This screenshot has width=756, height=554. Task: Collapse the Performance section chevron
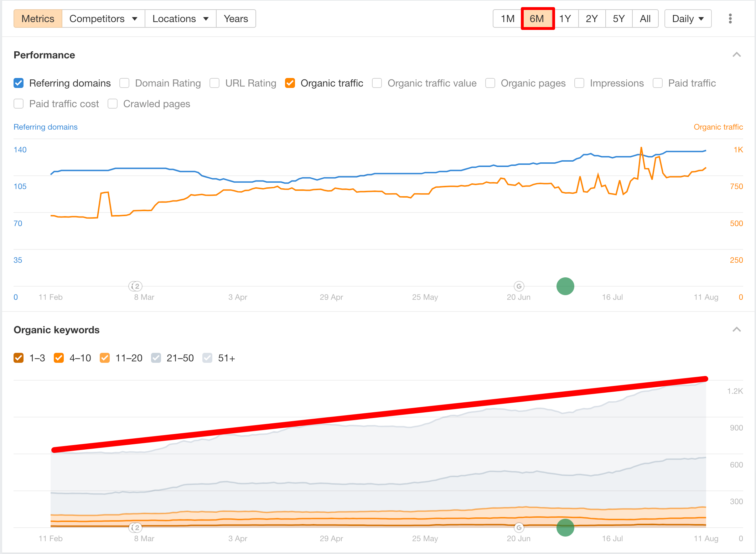736,55
